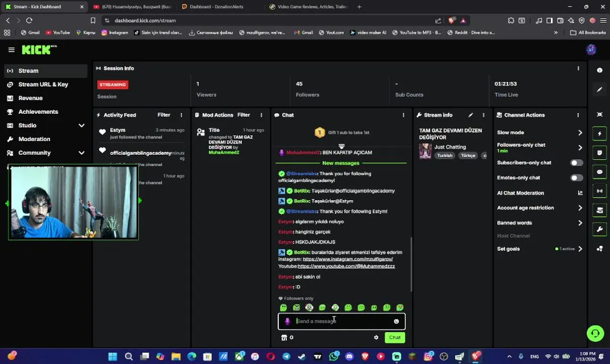The width and height of the screenshot is (610, 364).
Task: Click the chat scrollbar
Action: pos(411,264)
